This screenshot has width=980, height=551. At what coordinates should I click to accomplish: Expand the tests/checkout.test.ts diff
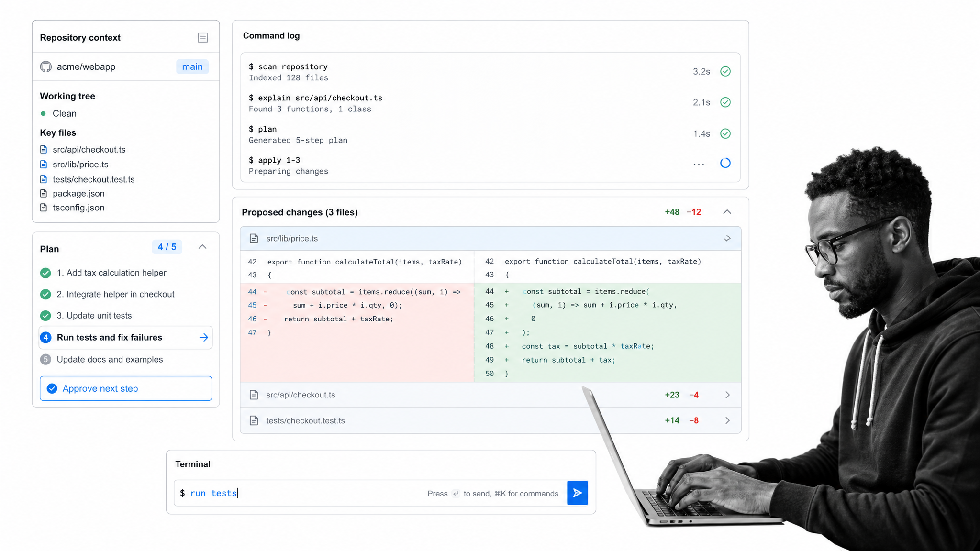click(727, 420)
